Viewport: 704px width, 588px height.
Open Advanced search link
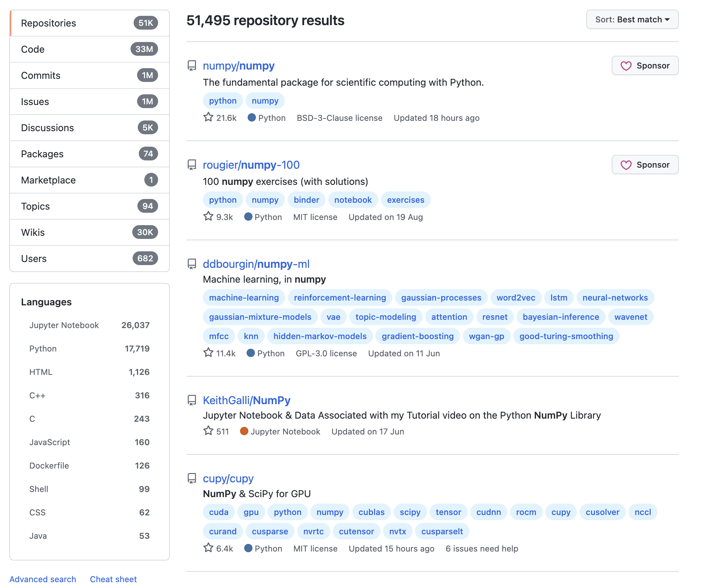tap(43, 579)
